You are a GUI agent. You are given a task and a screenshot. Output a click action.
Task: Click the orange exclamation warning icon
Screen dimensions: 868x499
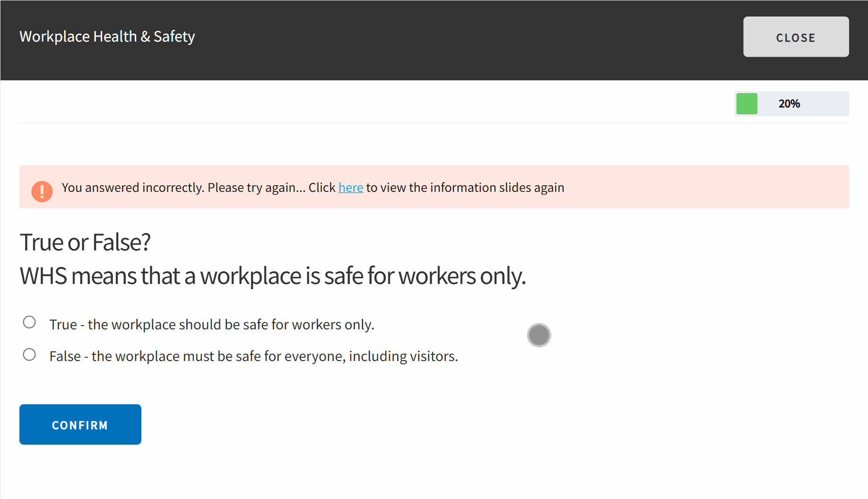[42, 191]
